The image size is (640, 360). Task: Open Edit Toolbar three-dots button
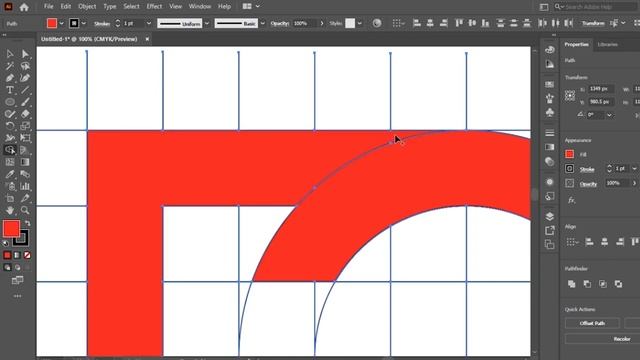17,296
